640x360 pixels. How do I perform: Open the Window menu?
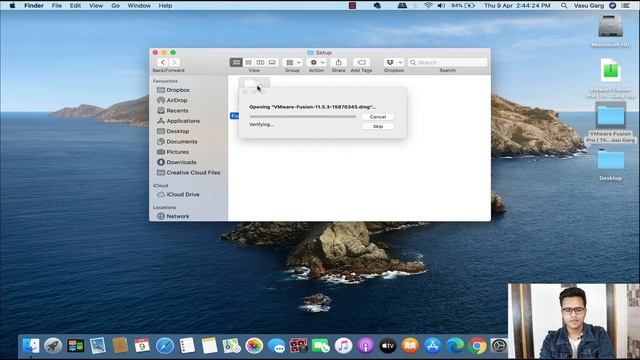(139, 5)
